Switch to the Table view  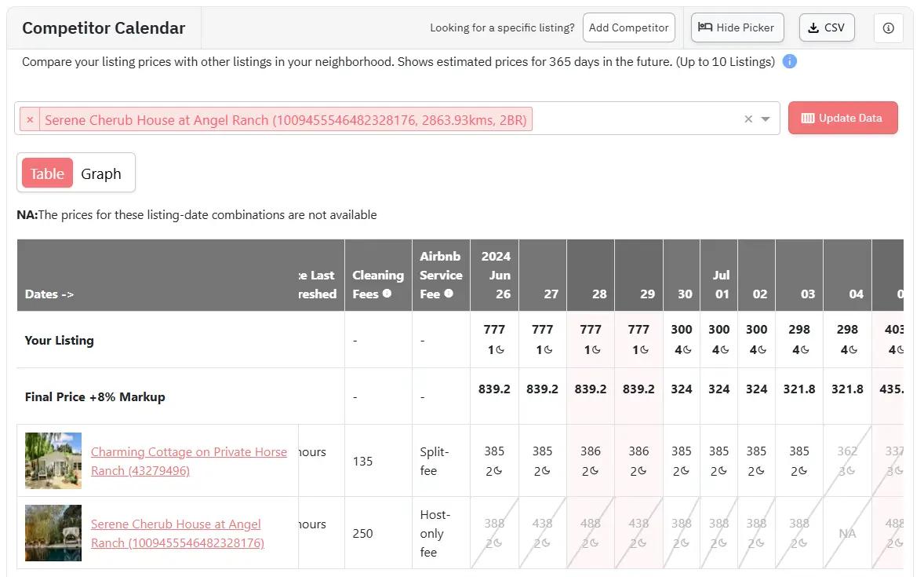47,173
